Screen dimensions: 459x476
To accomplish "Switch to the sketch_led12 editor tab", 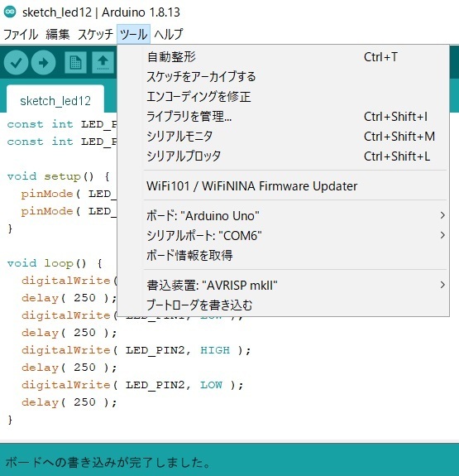I will click(55, 99).
